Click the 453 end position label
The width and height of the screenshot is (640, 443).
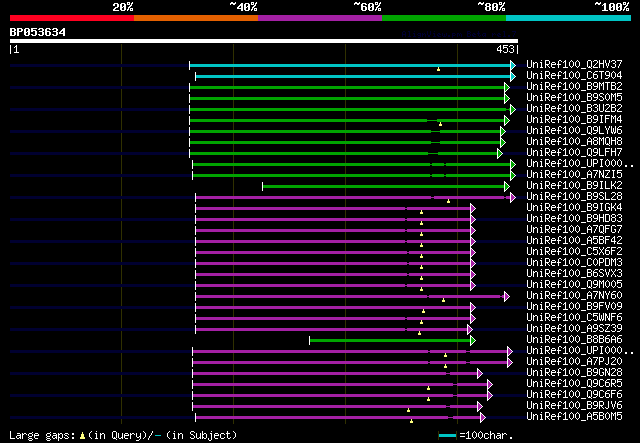click(505, 49)
